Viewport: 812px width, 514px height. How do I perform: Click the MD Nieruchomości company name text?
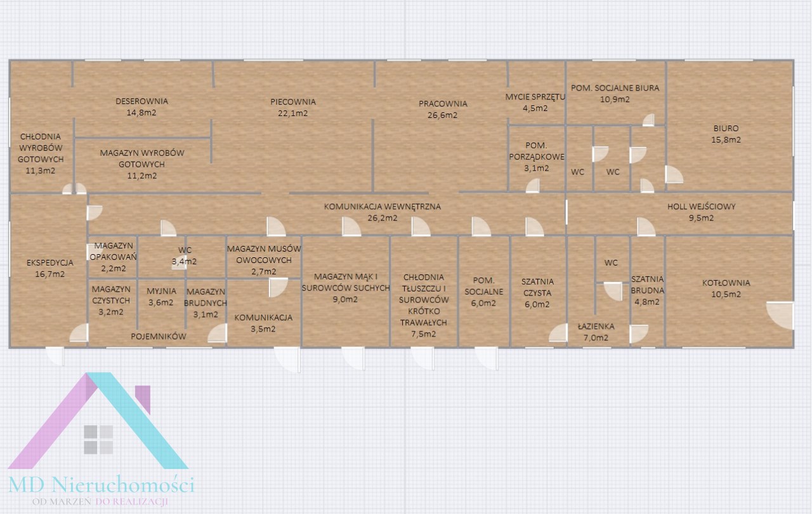[101, 485]
